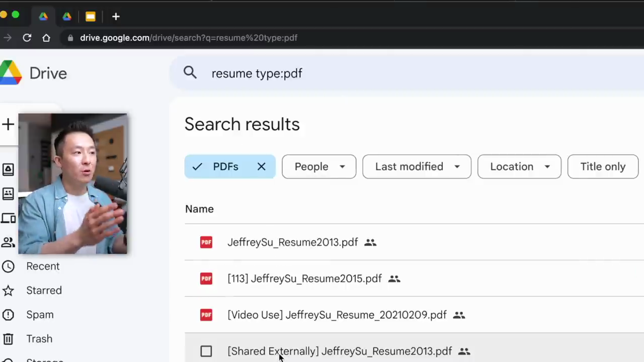The height and width of the screenshot is (362, 644).
Task: Click the site lock icon in address bar
Action: coord(70,38)
